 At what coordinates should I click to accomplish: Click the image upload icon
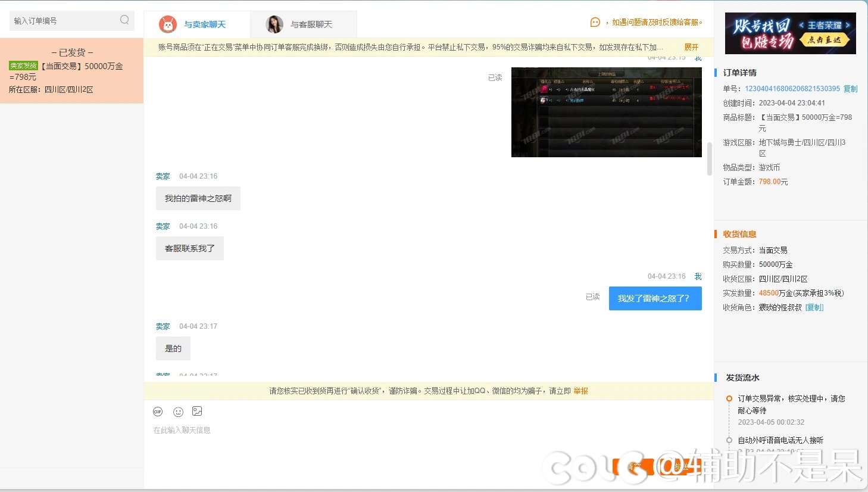click(x=197, y=411)
